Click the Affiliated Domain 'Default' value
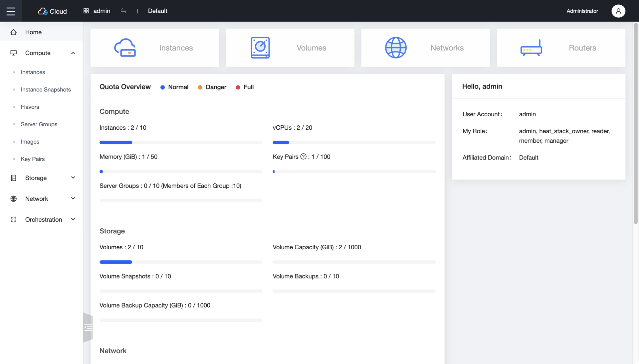 click(529, 158)
